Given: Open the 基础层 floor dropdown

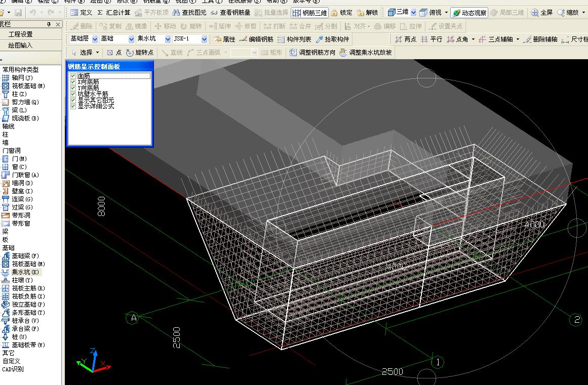Looking at the screenshot, I should [x=95, y=39].
